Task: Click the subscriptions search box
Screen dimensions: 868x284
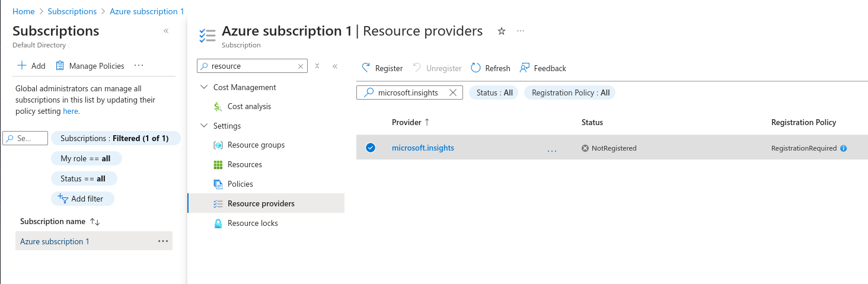Action: click(25, 138)
